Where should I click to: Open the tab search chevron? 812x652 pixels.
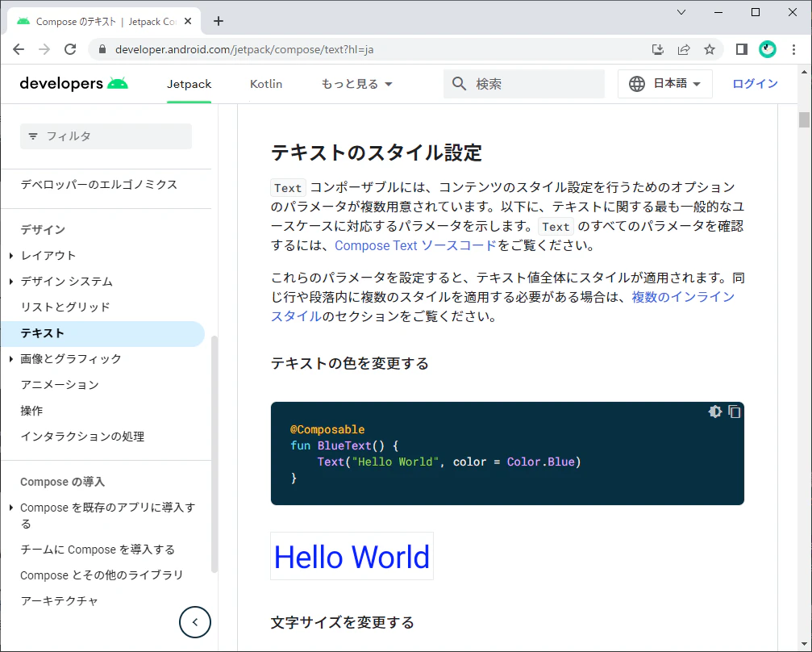click(x=681, y=12)
